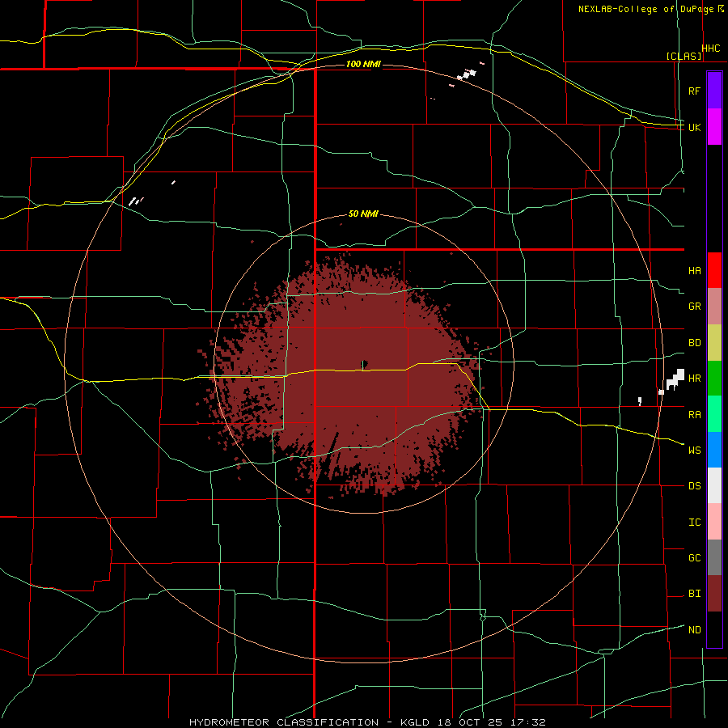Click the magenta UK color swatch

click(714, 126)
